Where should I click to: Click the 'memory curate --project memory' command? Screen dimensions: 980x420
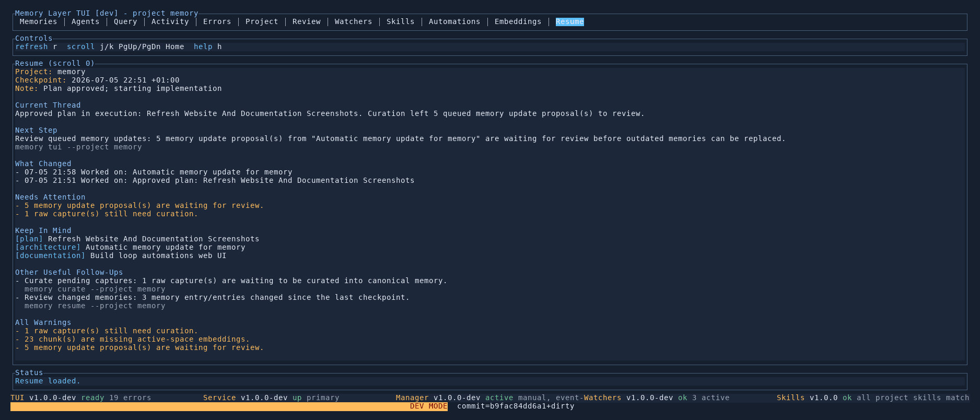click(x=95, y=289)
